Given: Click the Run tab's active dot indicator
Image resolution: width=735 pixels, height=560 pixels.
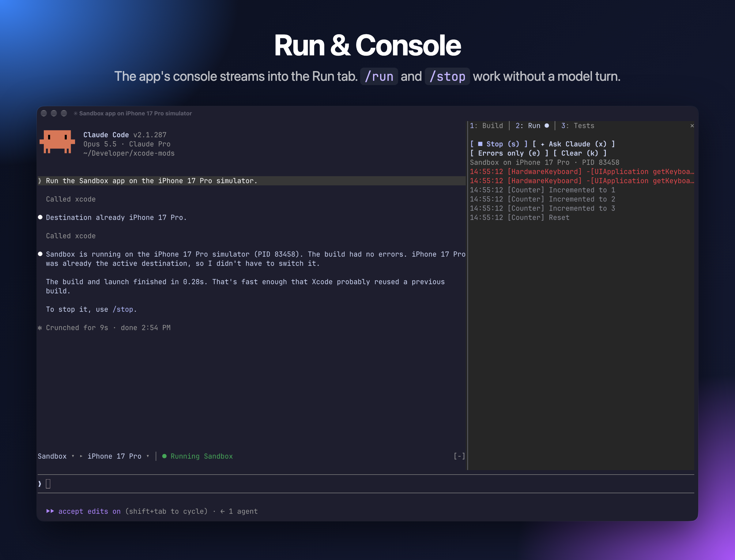Looking at the screenshot, I should [546, 126].
